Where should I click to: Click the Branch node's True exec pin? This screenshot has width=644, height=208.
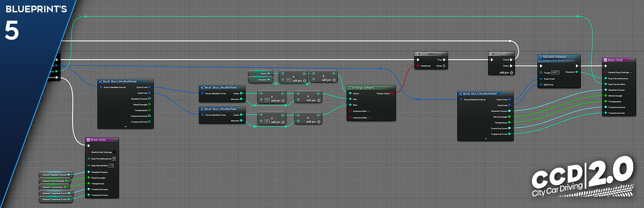pos(444,60)
